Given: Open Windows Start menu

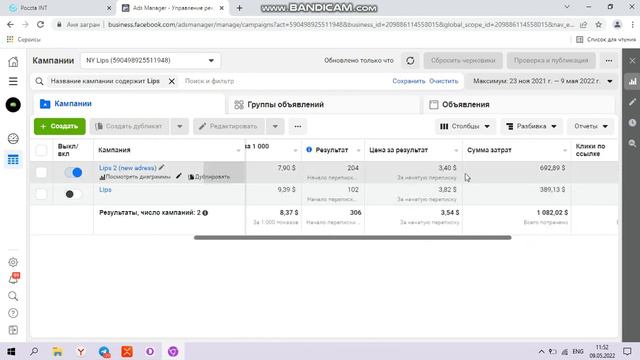Looking at the screenshot, I should pyautogui.click(x=11, y=351).
